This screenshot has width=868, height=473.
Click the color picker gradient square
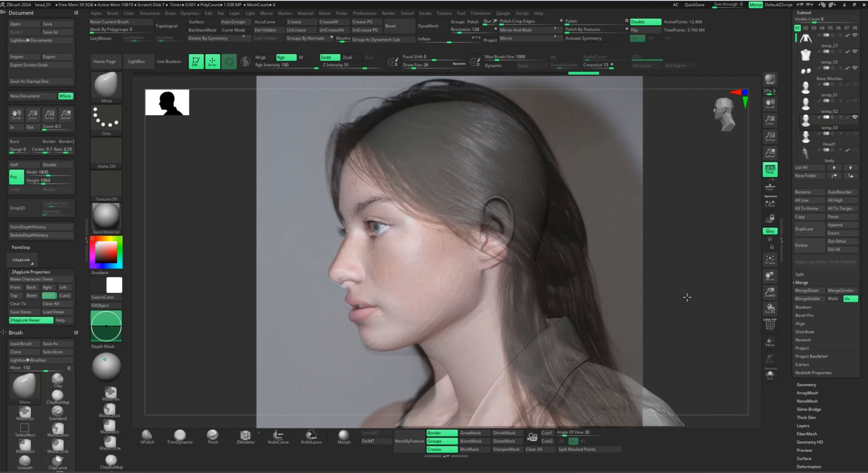coord(106,252)
